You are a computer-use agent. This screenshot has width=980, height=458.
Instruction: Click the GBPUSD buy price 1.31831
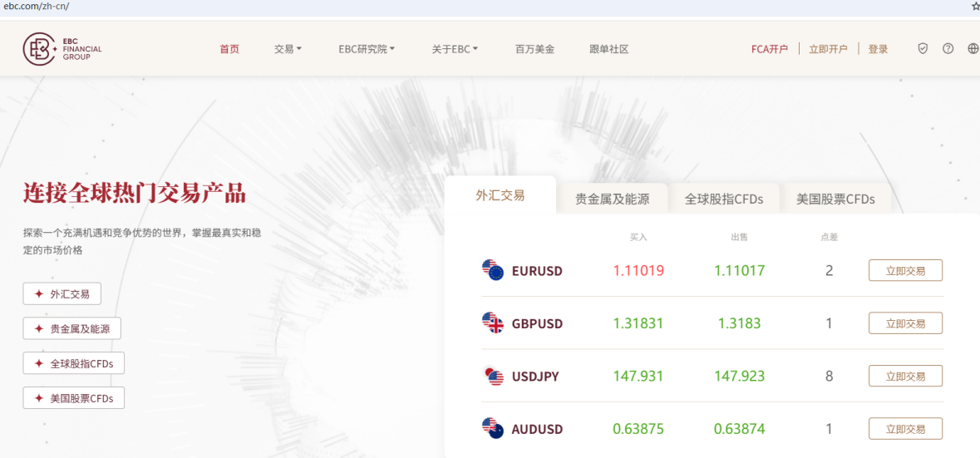[638, 323]
